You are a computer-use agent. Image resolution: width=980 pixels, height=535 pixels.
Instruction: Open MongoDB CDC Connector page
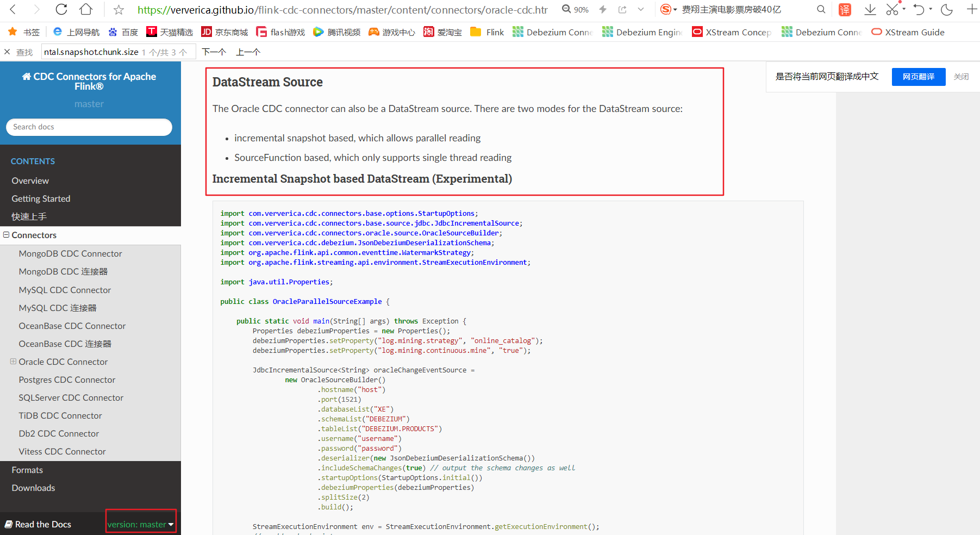pyautogui.click(x=71, y=253)
